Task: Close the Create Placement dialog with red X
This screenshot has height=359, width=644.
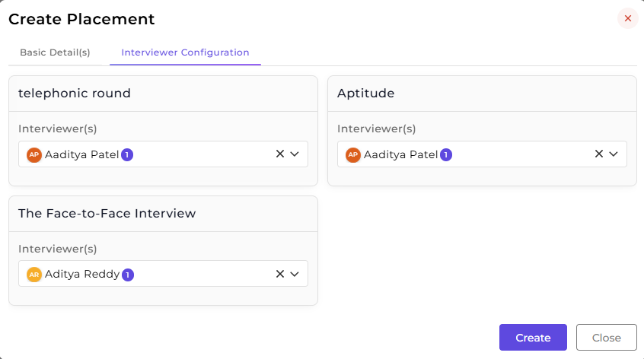Action: pos(627,18)
